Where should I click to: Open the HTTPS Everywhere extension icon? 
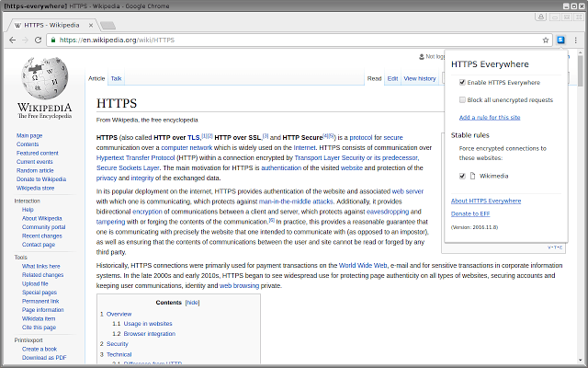click(x=560, y=40)
